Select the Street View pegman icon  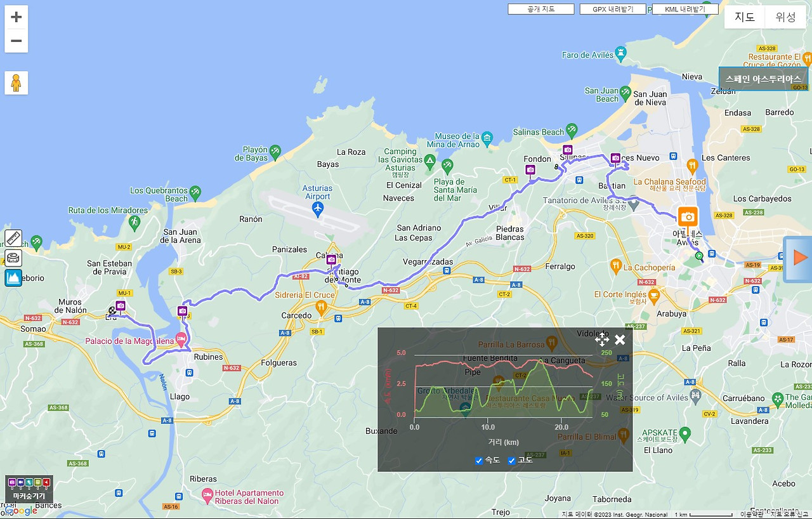pos(16,83)
